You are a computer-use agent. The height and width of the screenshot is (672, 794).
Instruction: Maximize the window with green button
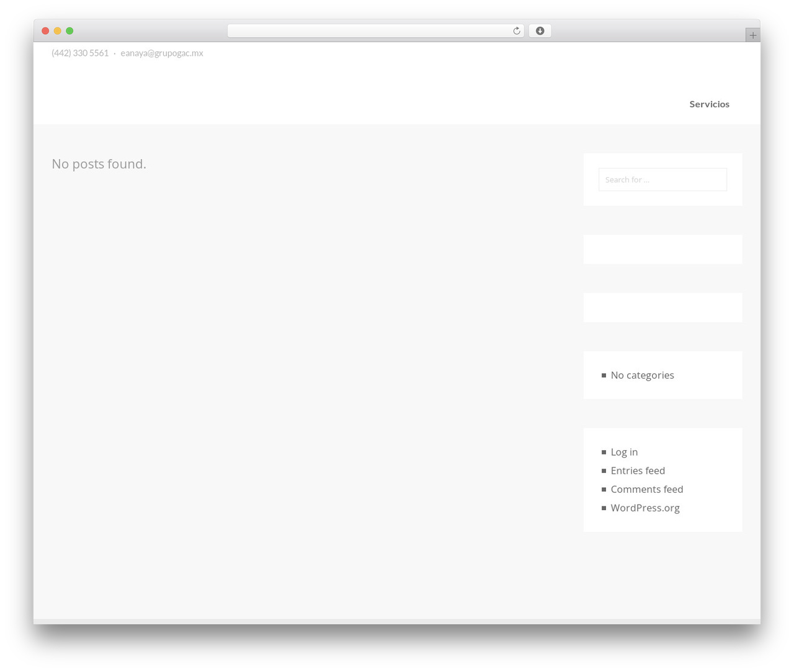tap(69, 31)
